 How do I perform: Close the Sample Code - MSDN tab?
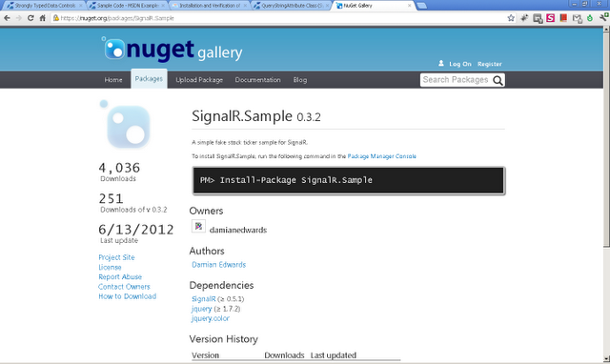click(162, 6)
